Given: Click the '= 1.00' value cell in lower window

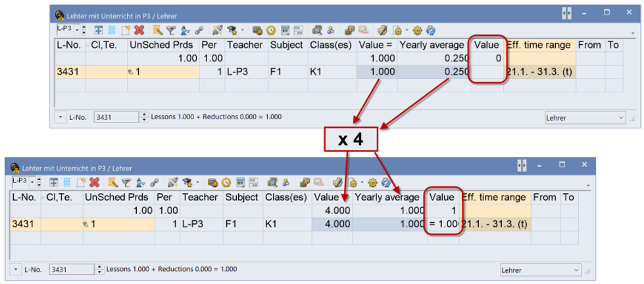Looking at the screenshot, I should pos(443,224).
